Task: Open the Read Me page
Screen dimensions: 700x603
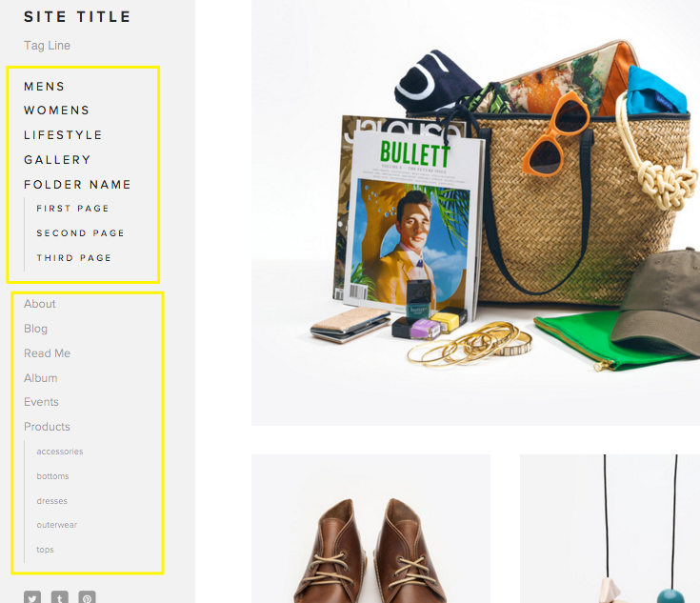Action: click(x=47, y=353)
